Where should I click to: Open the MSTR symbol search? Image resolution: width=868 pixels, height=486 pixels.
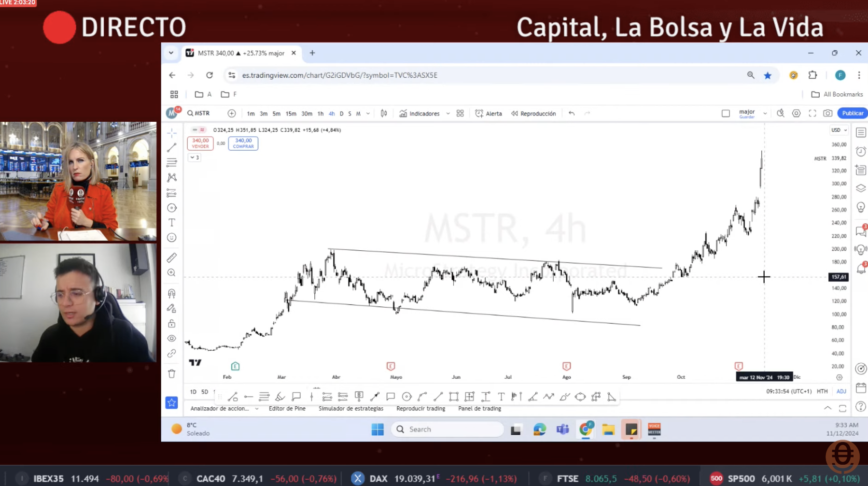199,113
